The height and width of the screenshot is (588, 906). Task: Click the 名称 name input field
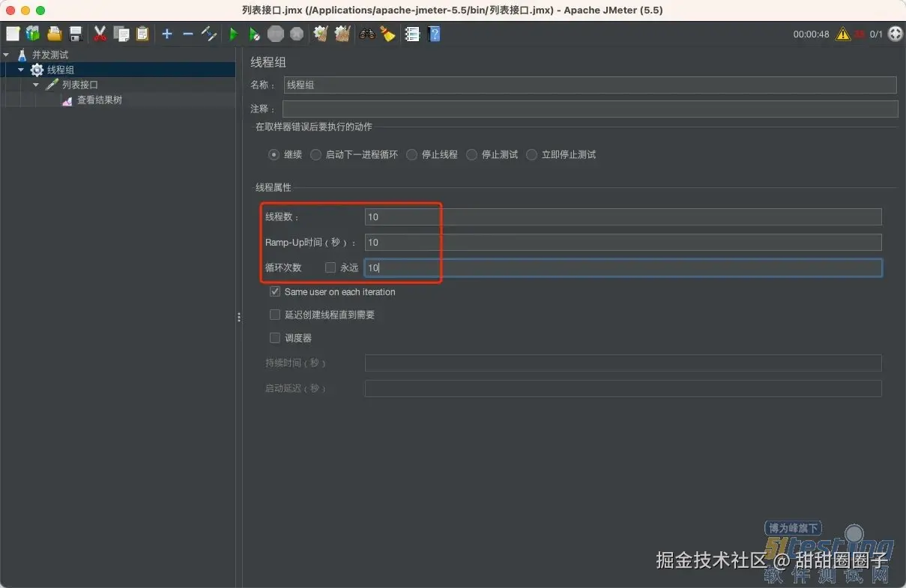(x=590, y=85)
